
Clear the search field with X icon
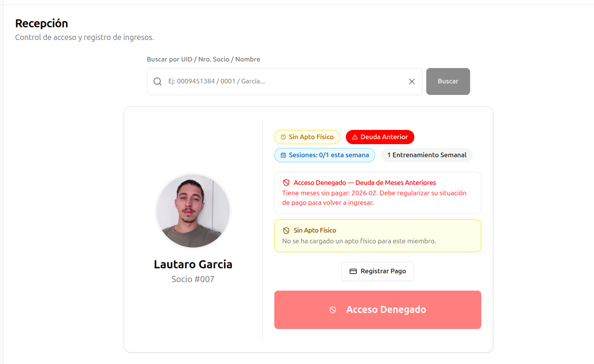tap(412, 81)
